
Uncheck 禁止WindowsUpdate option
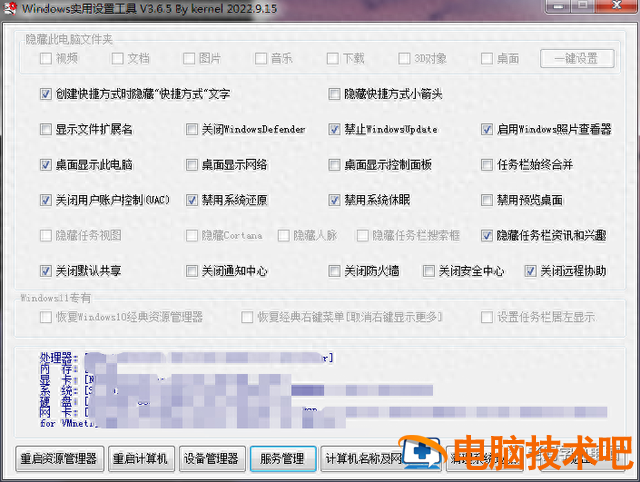point(334,130)
